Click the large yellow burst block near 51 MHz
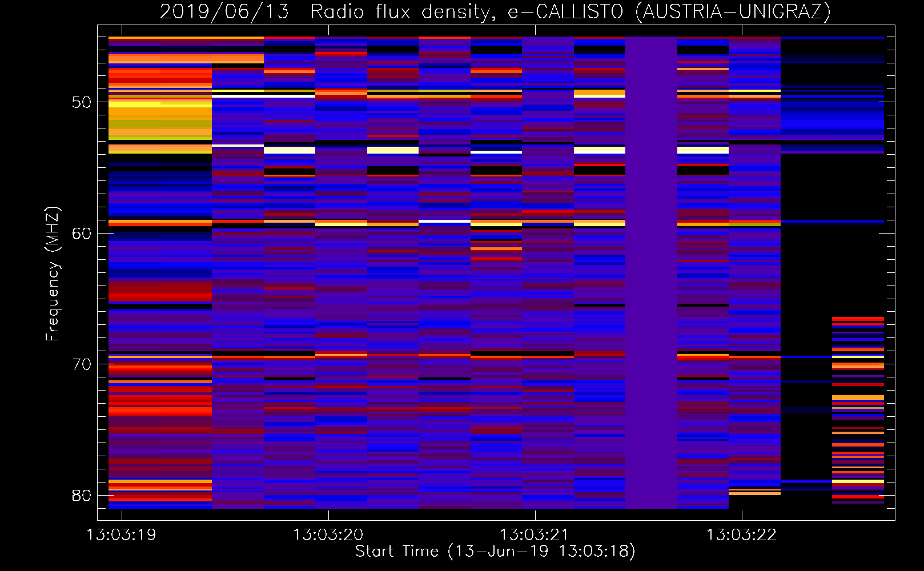Image resolution: width=924 pixels, height=571 pixels. (x=160, y=121)
